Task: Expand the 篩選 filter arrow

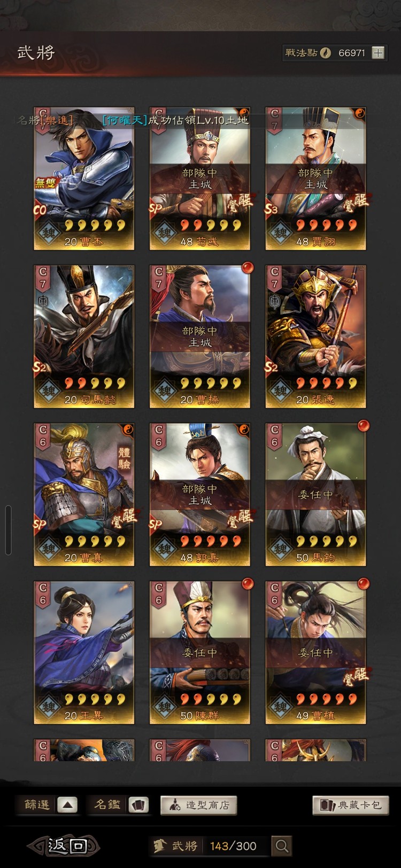Action: [67, 805]
